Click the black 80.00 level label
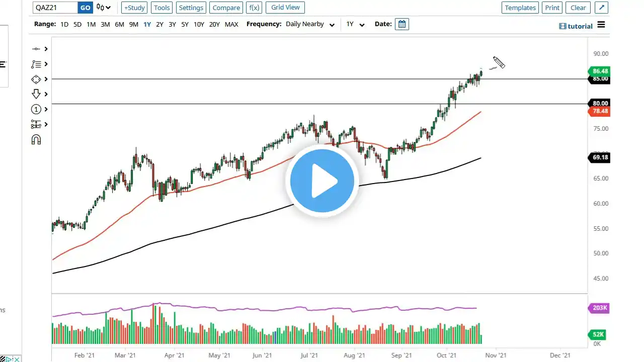The image size is (644, 362). 599,104
